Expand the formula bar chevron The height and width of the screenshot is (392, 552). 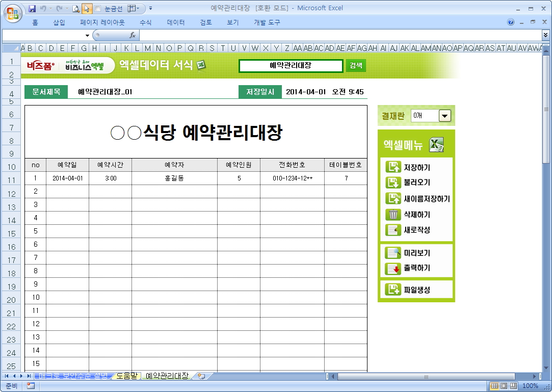(546, 35)
